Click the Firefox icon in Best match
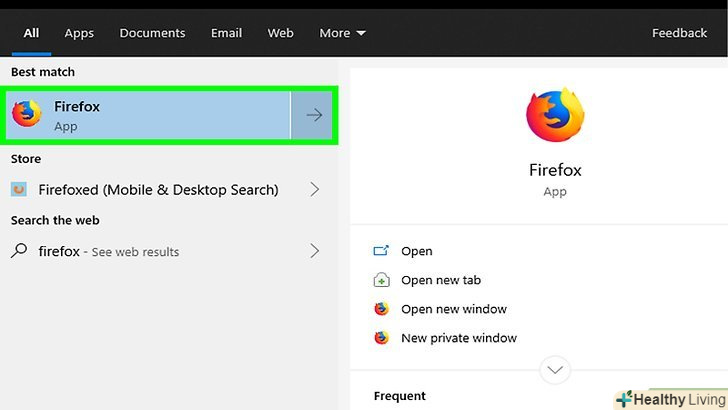 27,115
